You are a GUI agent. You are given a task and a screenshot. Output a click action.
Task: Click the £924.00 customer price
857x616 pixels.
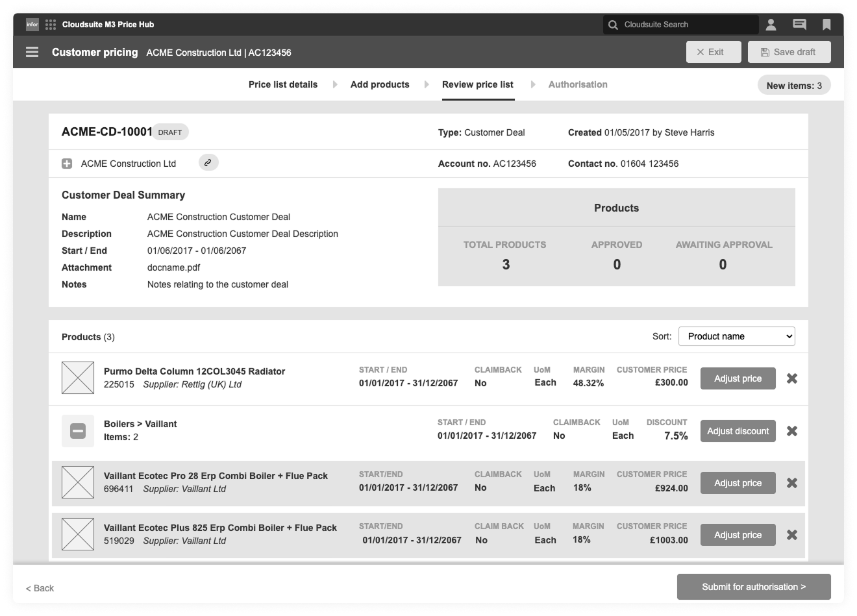(x=671, y=488)
